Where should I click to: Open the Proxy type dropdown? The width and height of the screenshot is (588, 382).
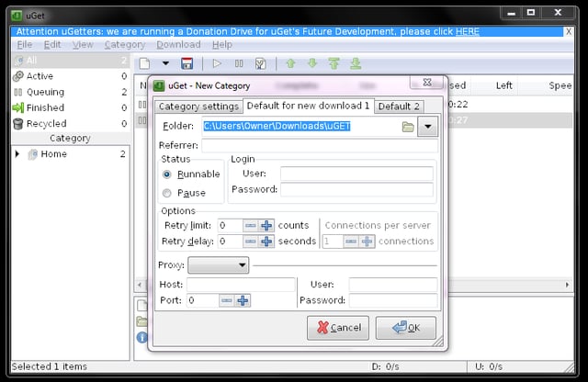(x=219, y=265)
